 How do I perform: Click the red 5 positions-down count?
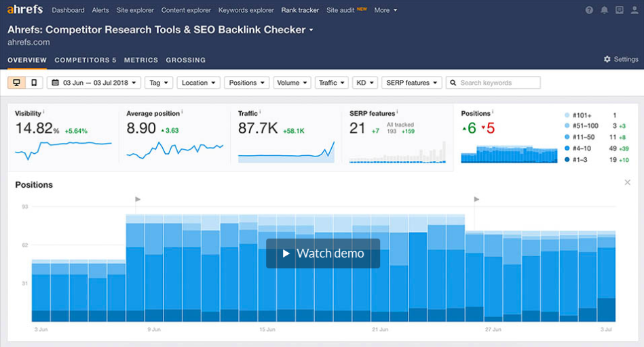point(488,128)
